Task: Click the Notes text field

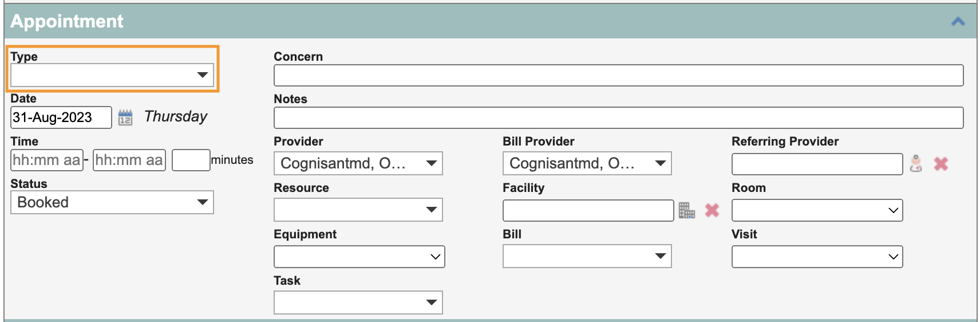Action: pyautogui.click(x=619, y=117)
